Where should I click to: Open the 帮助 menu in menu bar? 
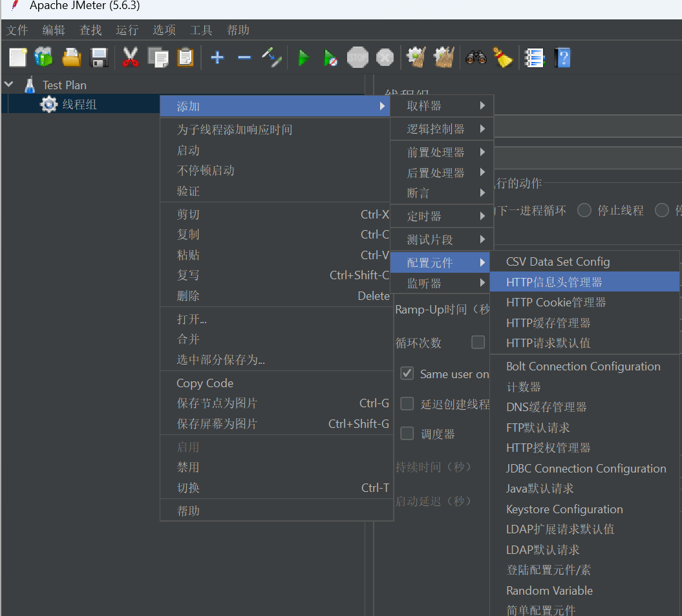pos(238,30)
